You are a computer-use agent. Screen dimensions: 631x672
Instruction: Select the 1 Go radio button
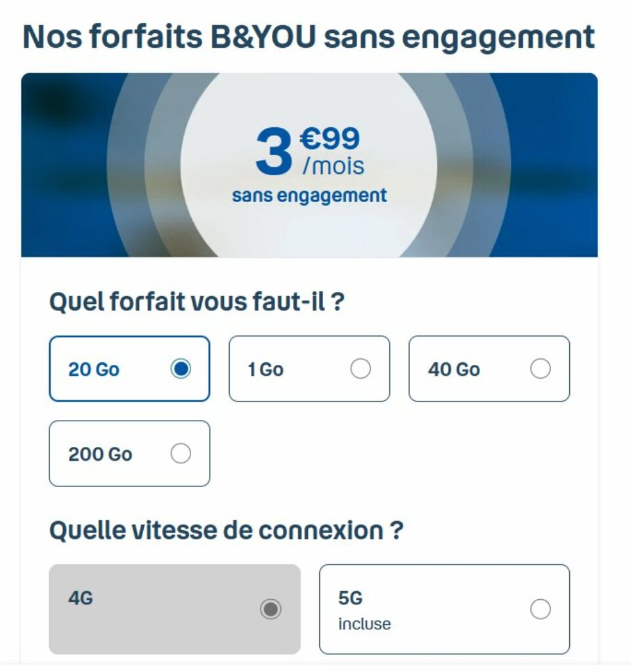(x=360, y=369)
